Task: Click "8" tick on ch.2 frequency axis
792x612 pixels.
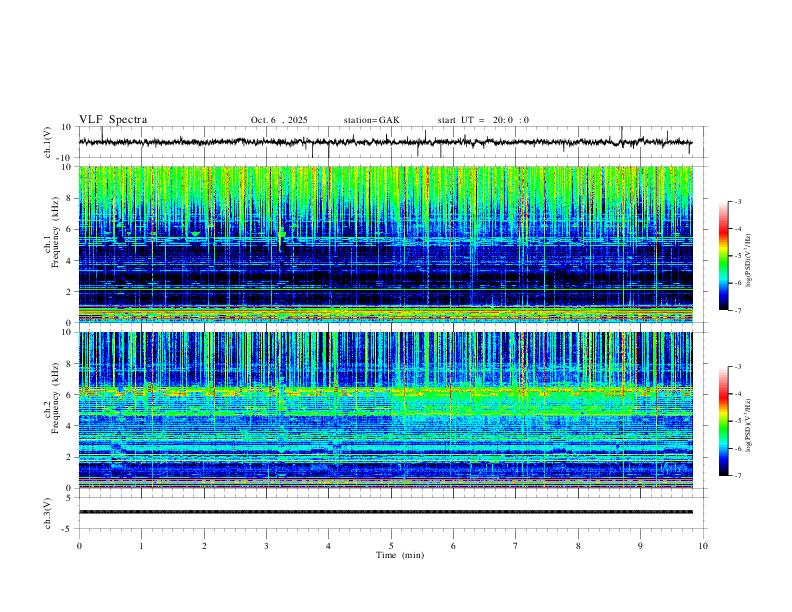Action: (x=69, y=364)
